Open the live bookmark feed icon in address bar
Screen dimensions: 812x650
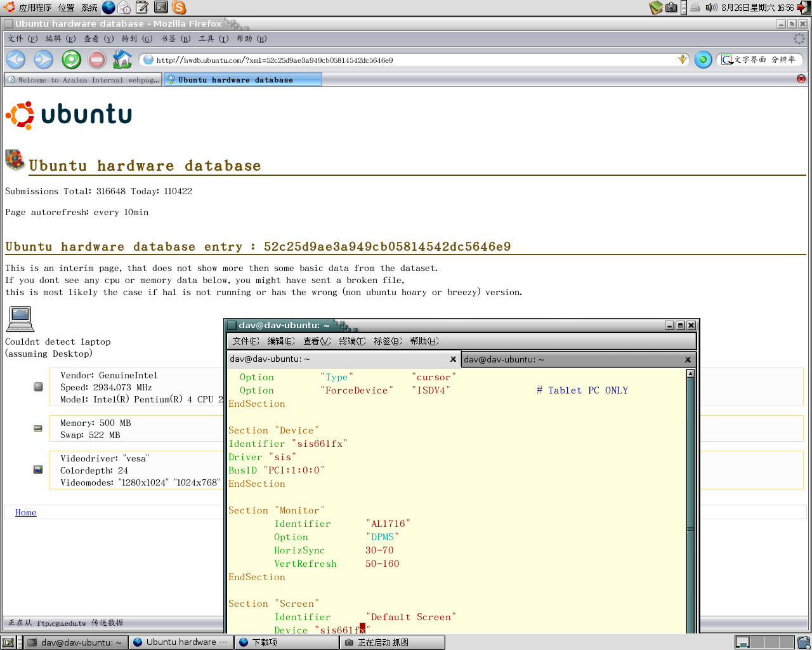coord(682,60)
